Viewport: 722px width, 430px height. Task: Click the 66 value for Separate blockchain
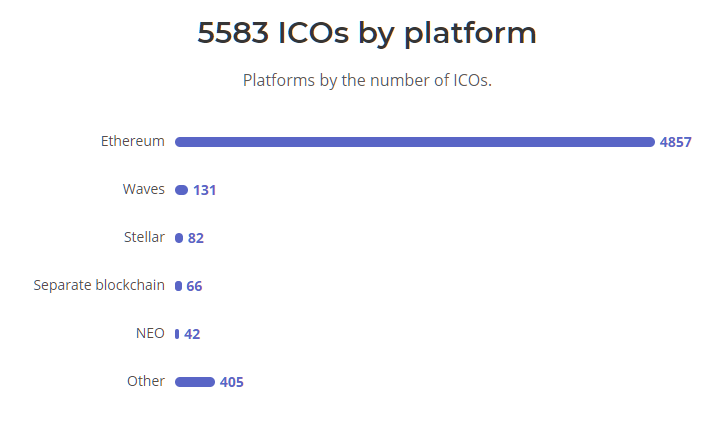coord(194,286)
